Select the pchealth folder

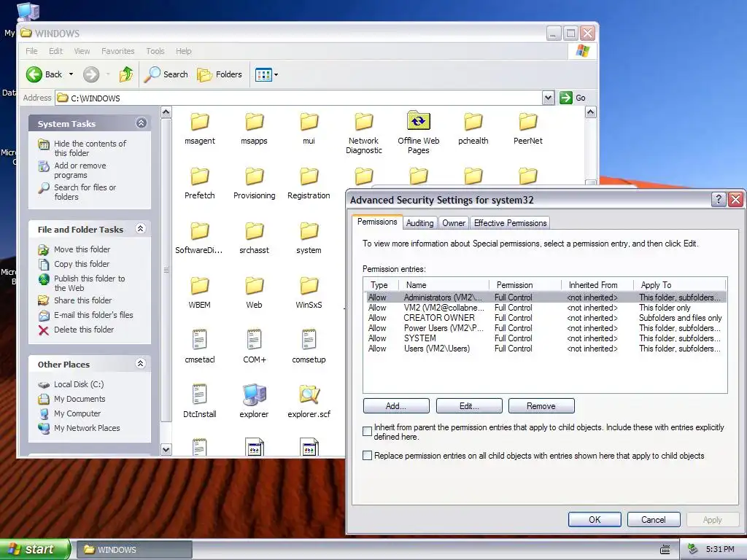point(473,128)
